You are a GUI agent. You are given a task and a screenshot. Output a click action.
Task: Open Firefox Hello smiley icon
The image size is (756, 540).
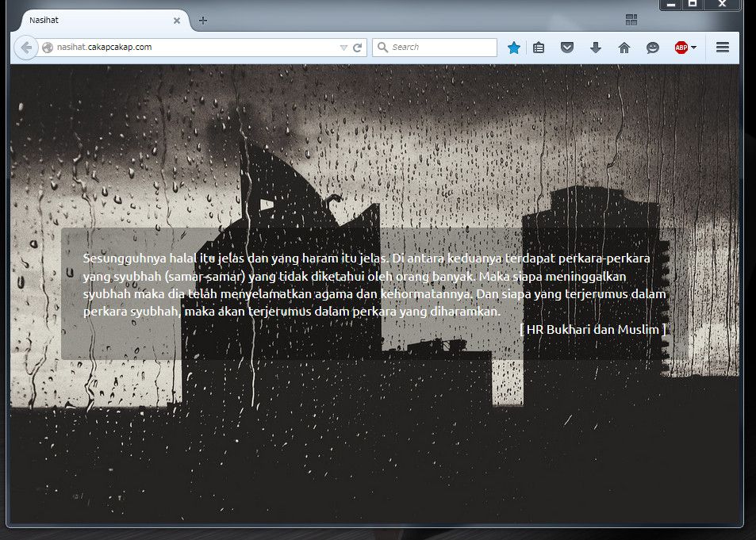point(652,48)
